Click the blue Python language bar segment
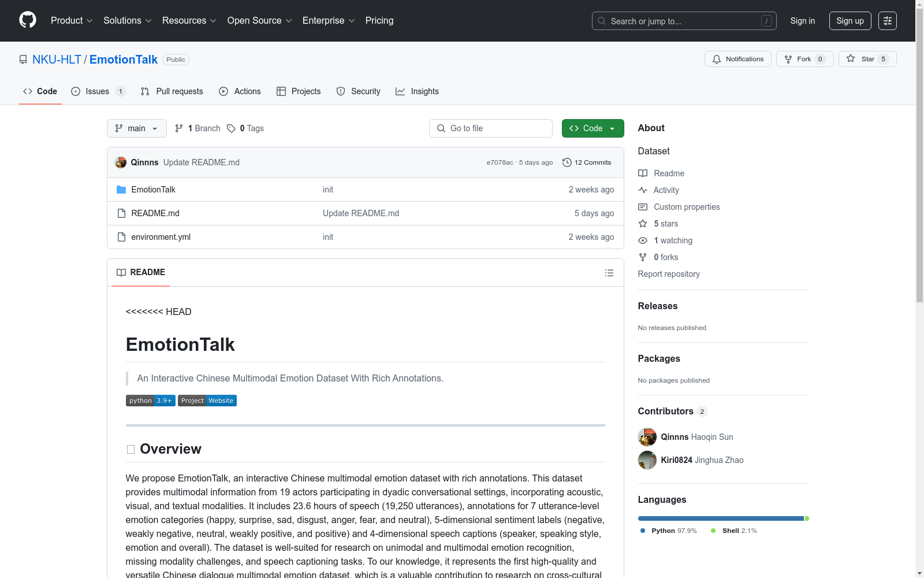Viewport: 924px width, 578px height. (721, 518)
